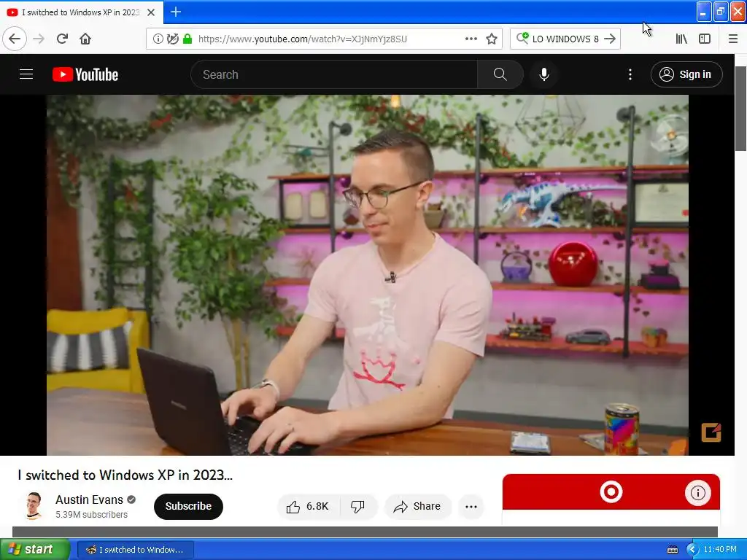Dislike the video with thumbs down

coord(357,506)
